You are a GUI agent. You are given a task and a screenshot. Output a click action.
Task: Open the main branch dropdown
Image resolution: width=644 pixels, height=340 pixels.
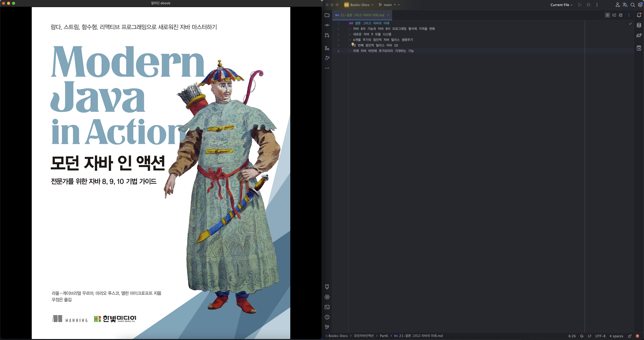click(389, 5)
